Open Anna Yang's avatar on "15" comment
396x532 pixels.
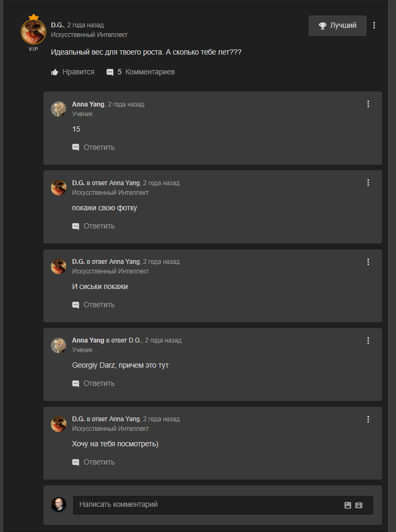pos(58,109)
